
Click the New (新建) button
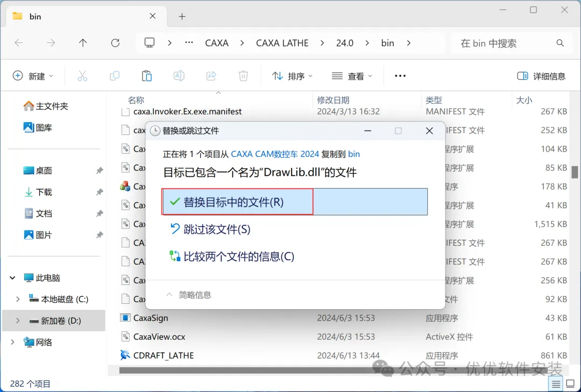pyautogui.click(x=33, y=76)
